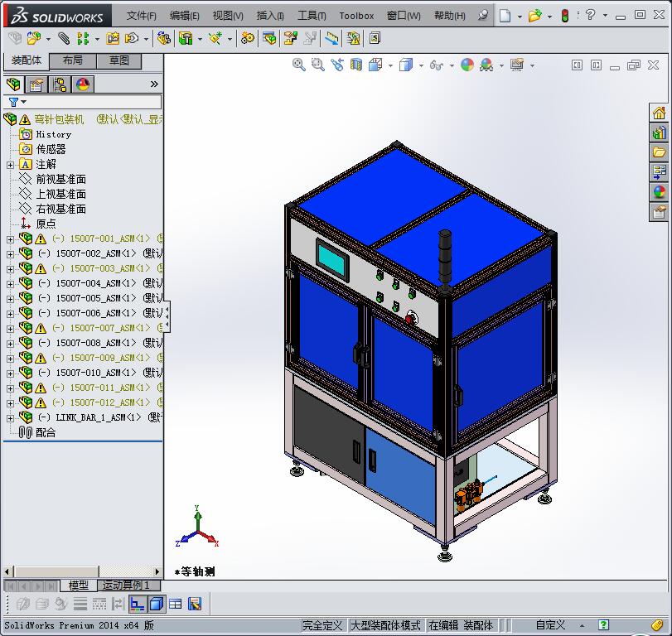Open the FeatureManager design tree tab
This screenshot has width=672, height=636.
pyautogui.click(x=14, y=84)
